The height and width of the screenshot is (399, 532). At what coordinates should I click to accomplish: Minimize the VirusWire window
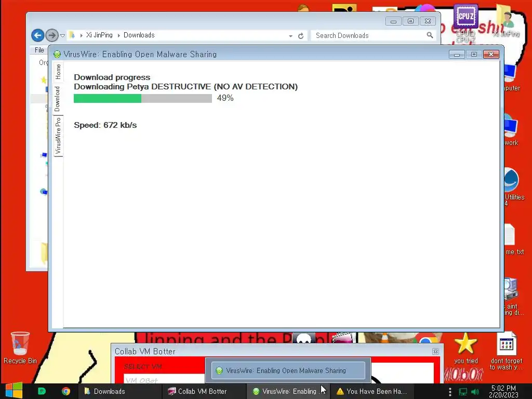tap(457, 55)
